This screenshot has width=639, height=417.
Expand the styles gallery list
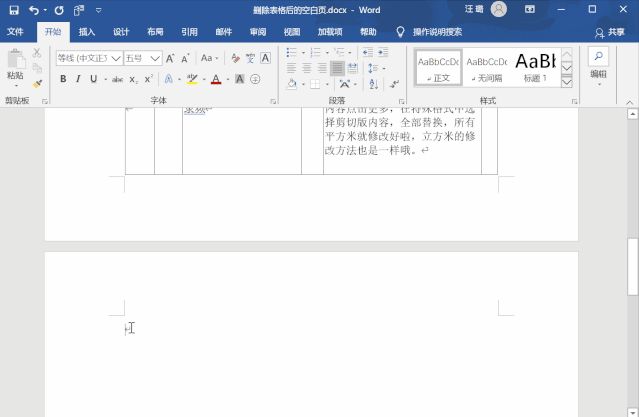click(x=567, y=82)
